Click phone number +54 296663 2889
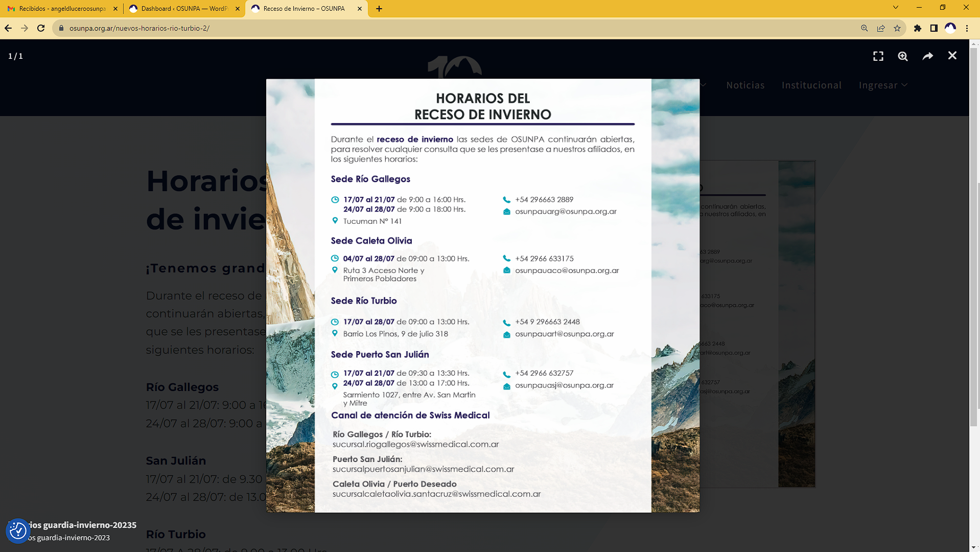 click(x=544, y=199)
